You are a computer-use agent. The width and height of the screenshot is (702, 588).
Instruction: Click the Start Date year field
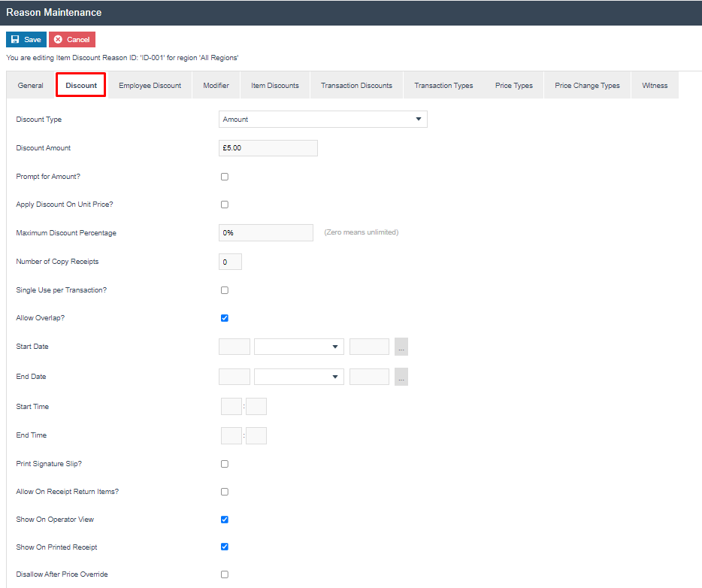pyautogui.click(x=369, y=347)
